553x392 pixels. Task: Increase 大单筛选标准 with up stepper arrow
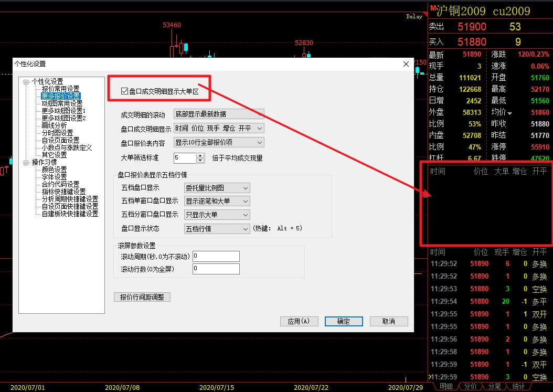(x=200, y=155)
